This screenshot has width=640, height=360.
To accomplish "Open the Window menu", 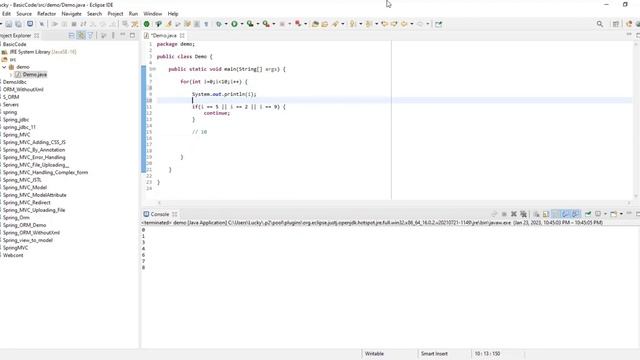I will (x=153, y=14).
